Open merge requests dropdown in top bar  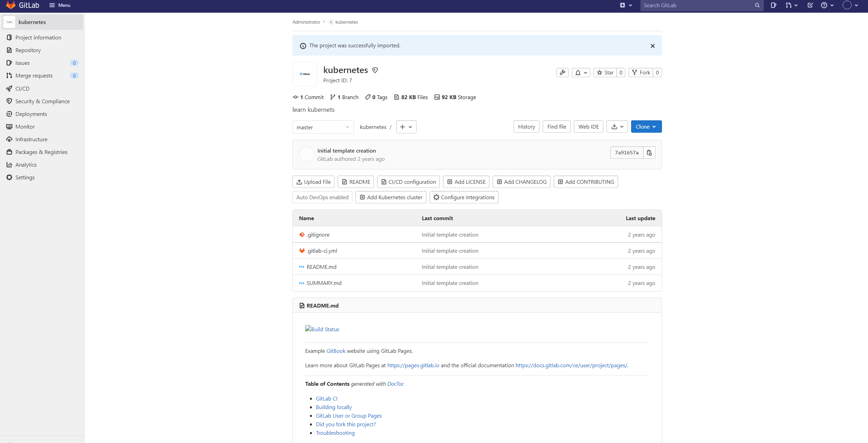pyautogui.click(x=792, y=5)
